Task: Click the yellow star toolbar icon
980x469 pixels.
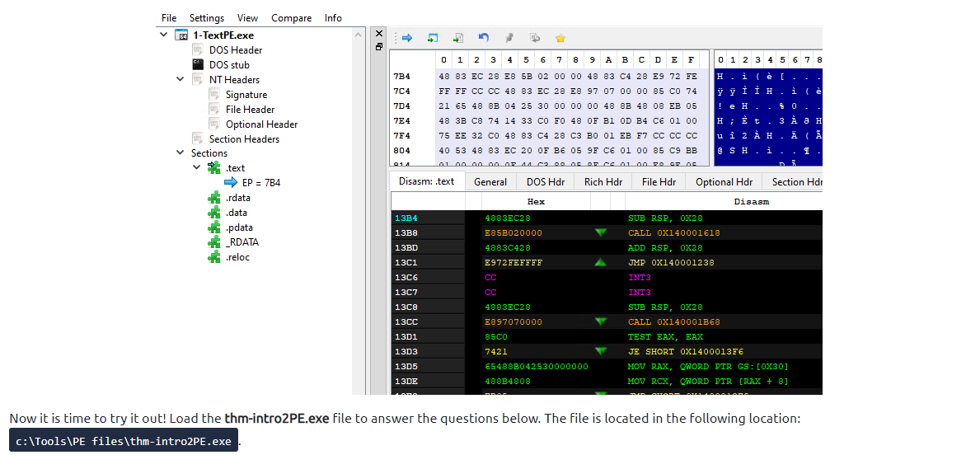Action: click(560, 38)
